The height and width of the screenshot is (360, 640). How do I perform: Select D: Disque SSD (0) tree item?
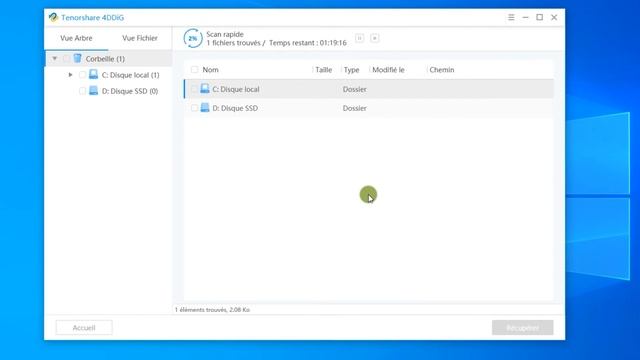point(130,91)
